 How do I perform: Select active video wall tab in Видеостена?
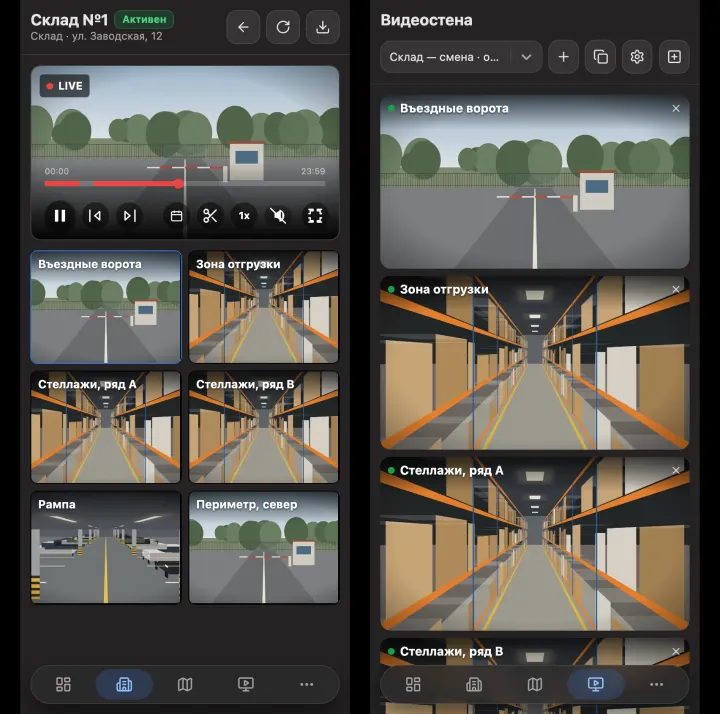596,684
